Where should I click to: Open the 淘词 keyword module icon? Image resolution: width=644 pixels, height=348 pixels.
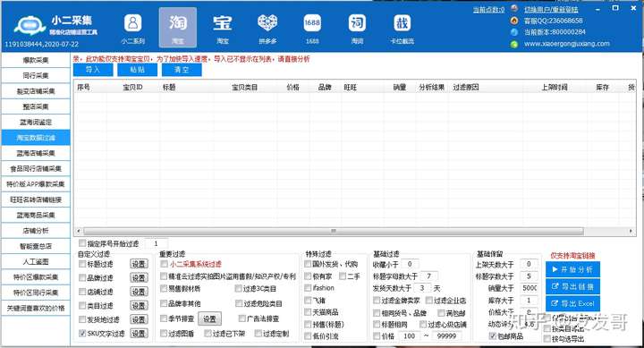point(357,28)
